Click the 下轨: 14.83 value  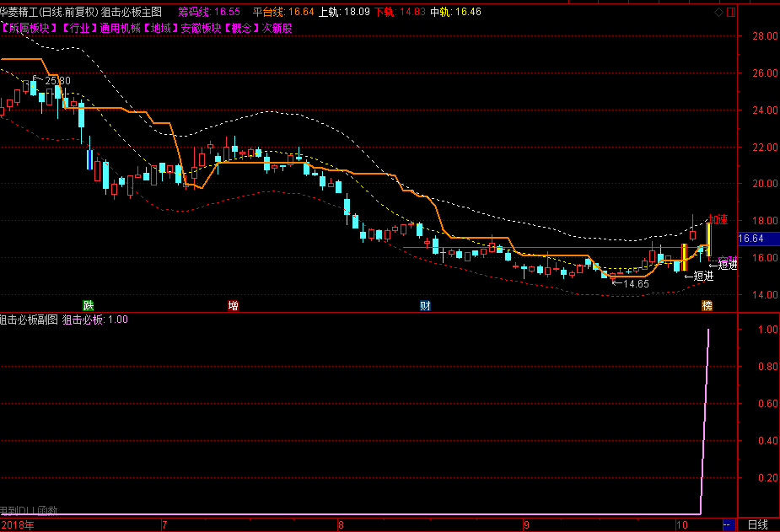(400, 12)
